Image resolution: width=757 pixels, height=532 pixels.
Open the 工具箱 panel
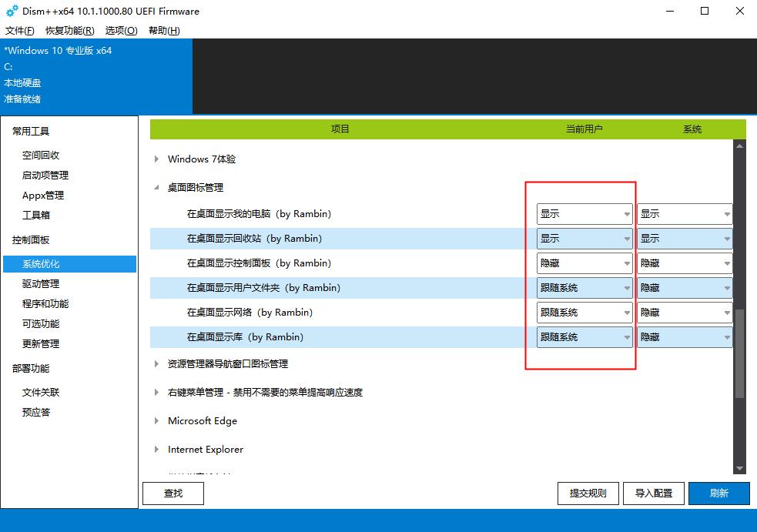pyautogui.click(x=35, y=215)
